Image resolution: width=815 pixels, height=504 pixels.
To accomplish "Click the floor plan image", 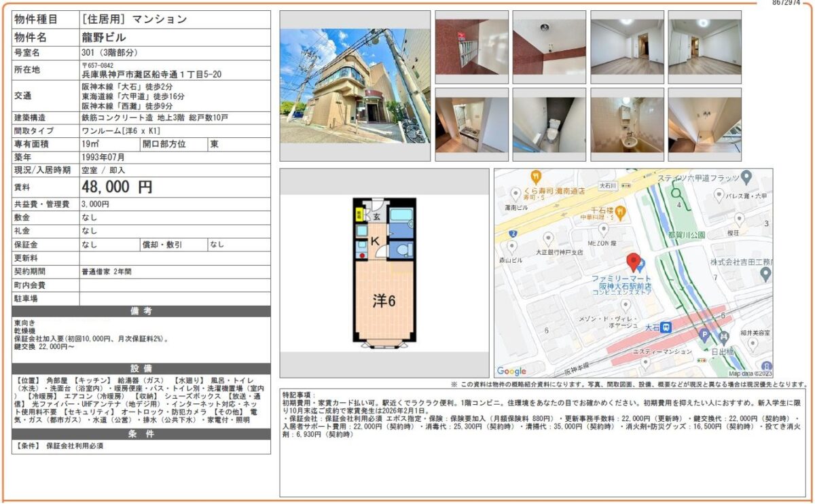I will 384,272.
